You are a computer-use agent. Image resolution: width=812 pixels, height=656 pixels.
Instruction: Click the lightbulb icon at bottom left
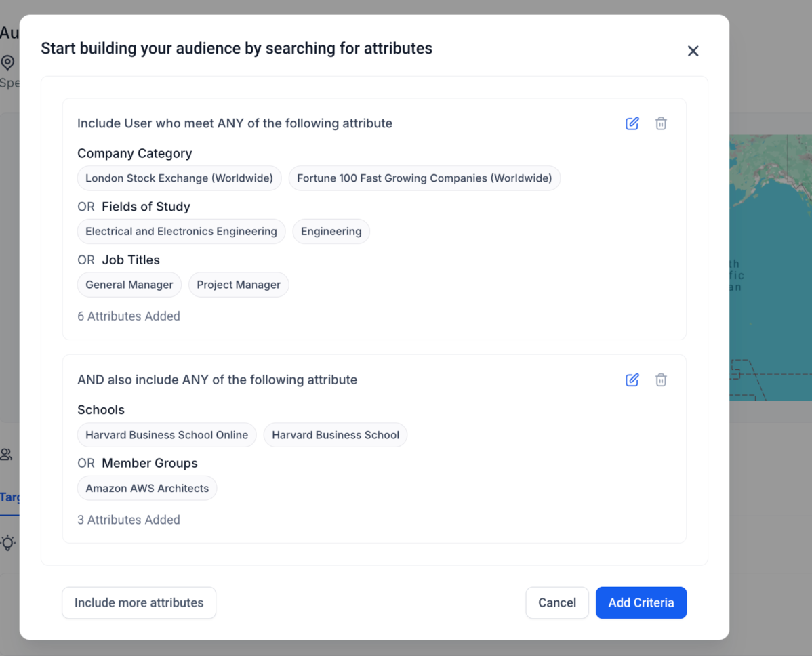(x=7, y=543)
